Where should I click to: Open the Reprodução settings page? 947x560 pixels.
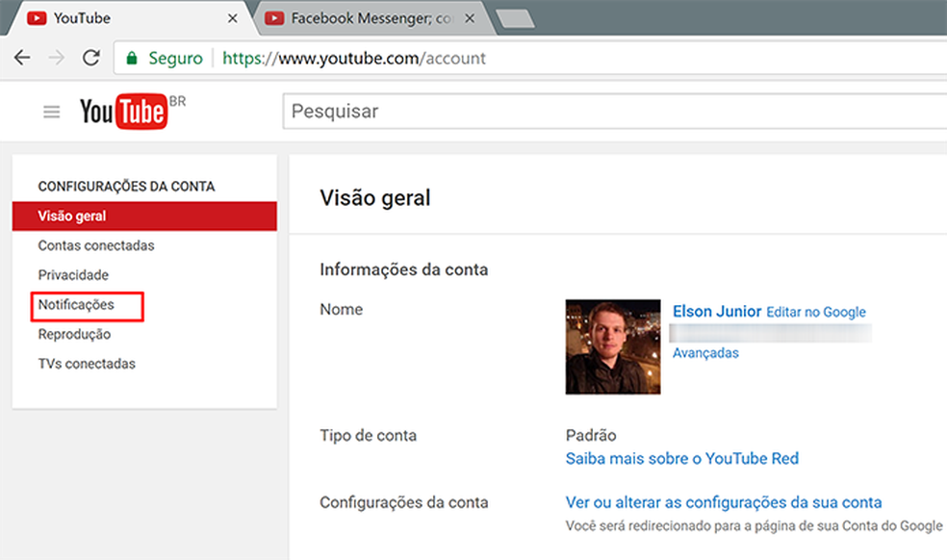pyautogui.click(x=75, y=334)
